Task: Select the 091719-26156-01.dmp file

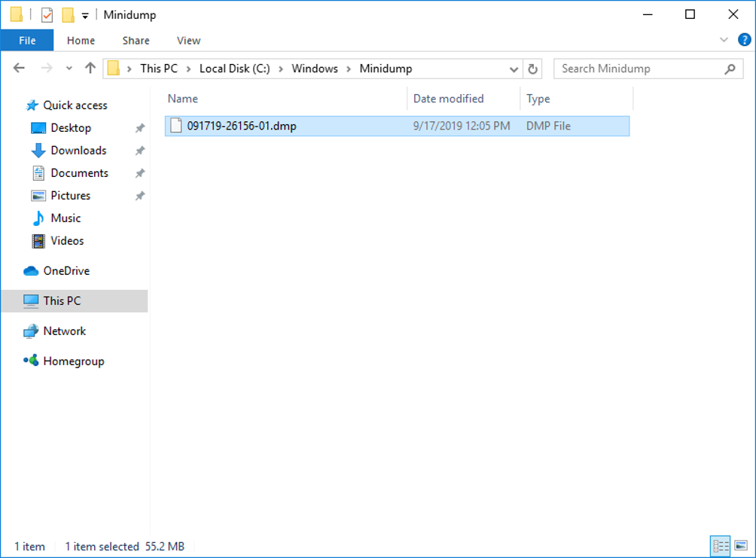Action: pos(242,126)
